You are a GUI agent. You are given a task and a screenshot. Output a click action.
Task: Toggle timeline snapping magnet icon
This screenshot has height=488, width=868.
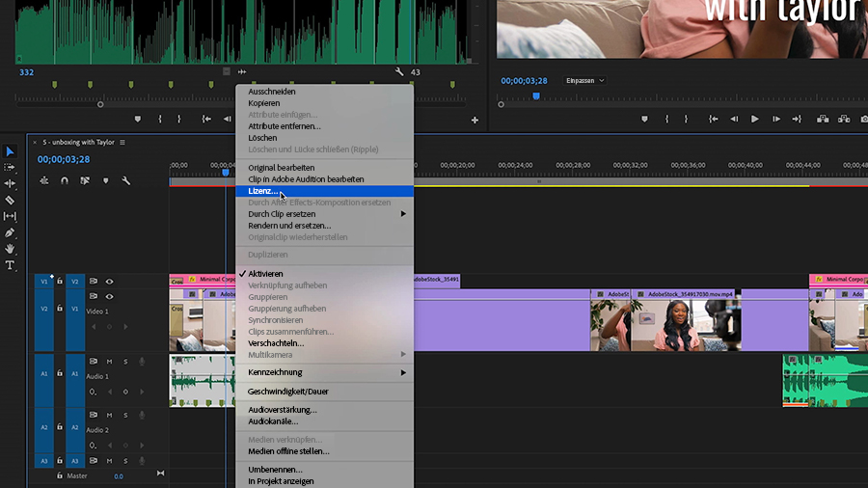(x=65, y=180)
